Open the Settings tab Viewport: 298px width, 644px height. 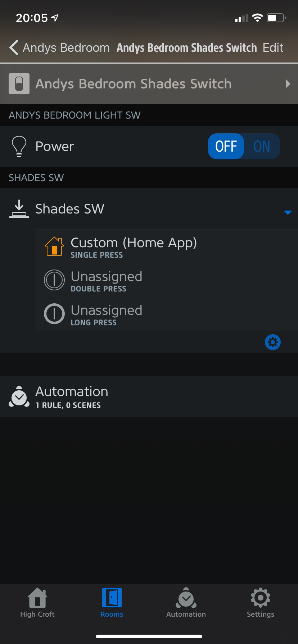pos(261,603)
